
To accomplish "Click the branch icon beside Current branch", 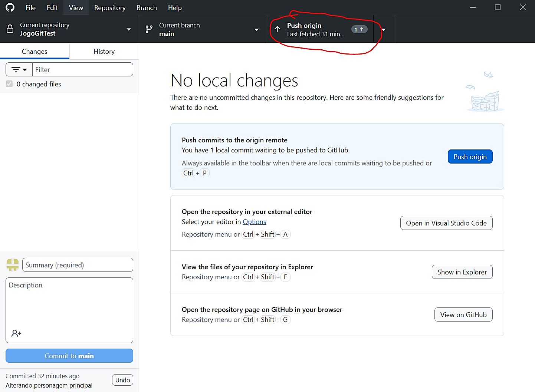I will tap(149, 29).
